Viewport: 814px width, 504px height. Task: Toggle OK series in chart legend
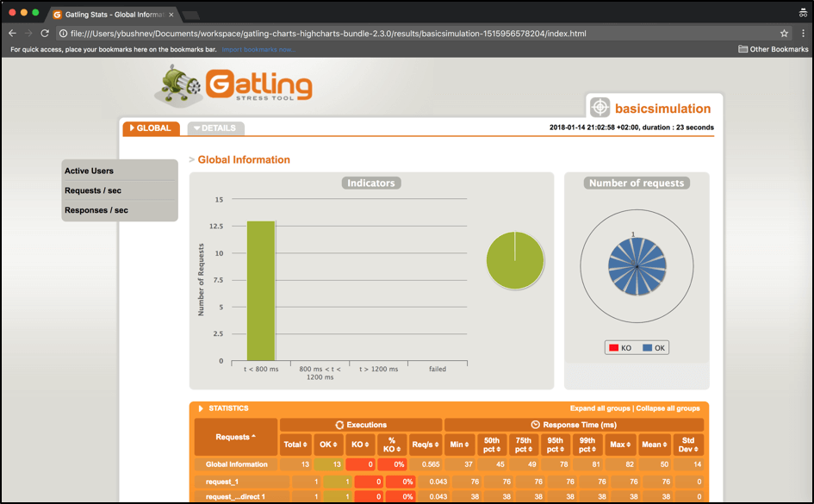coord(654,348)
